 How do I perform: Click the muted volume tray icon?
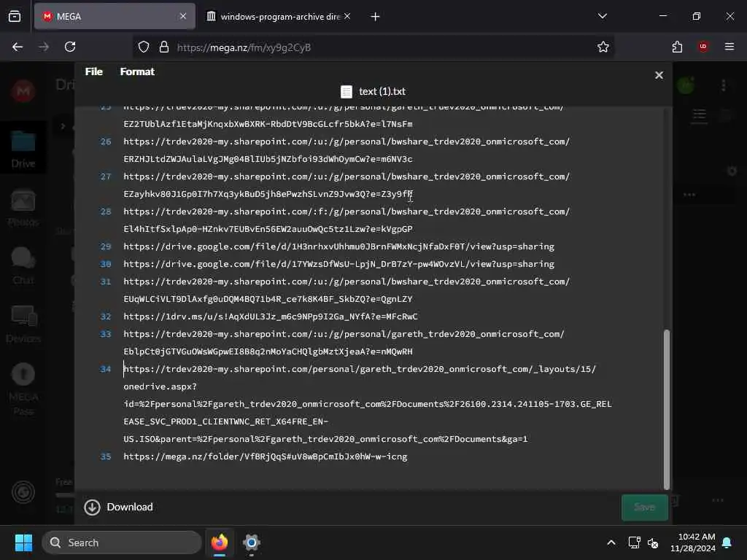tap(653, 542)
